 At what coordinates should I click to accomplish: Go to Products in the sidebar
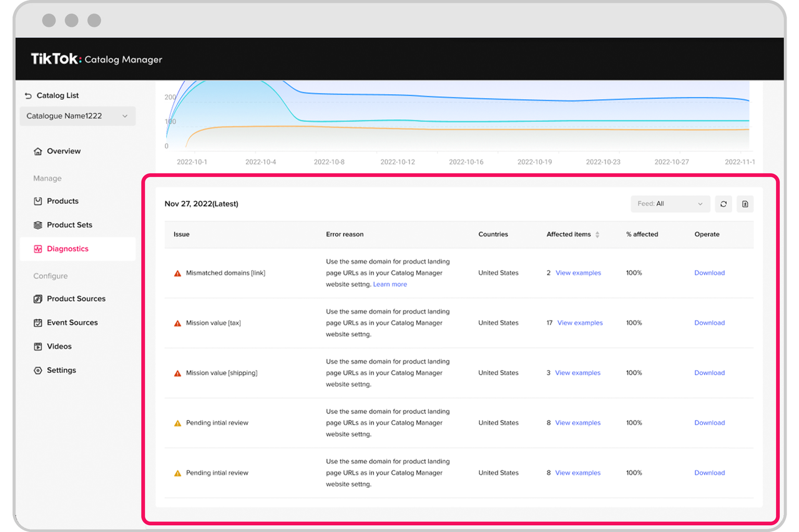[x=62, y=201]
